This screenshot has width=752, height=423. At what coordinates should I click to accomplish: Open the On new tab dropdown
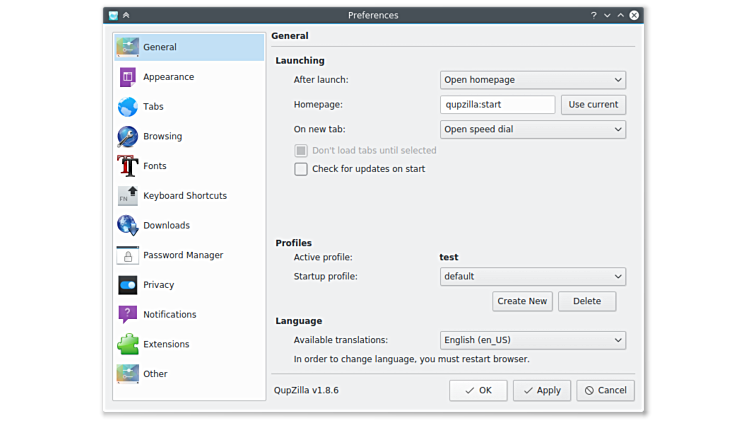[532, 129]
